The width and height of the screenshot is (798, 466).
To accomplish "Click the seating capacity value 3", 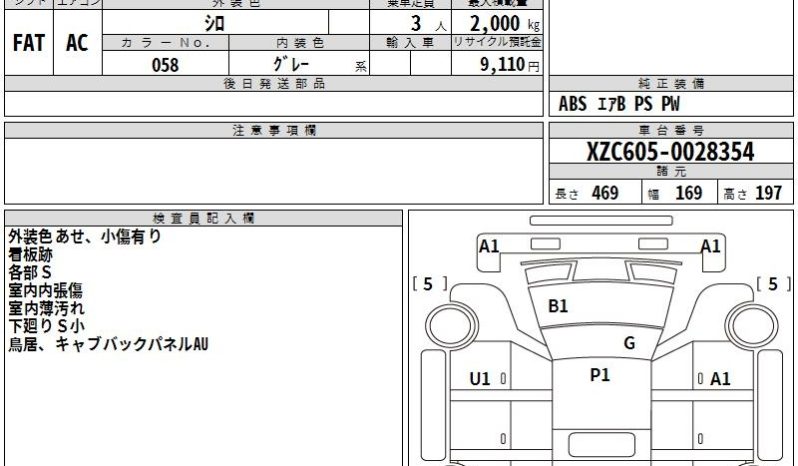I will 416,23.
